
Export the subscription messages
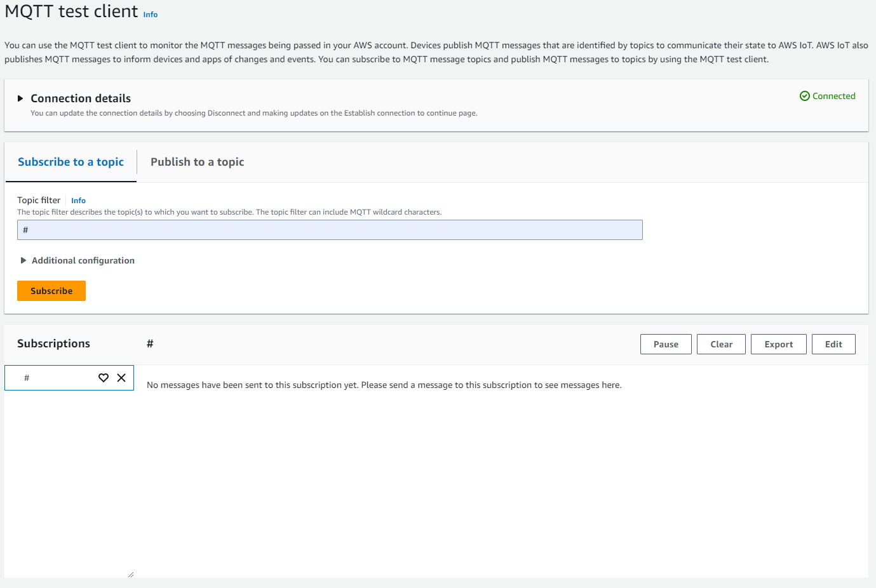[x=778, y=344]
